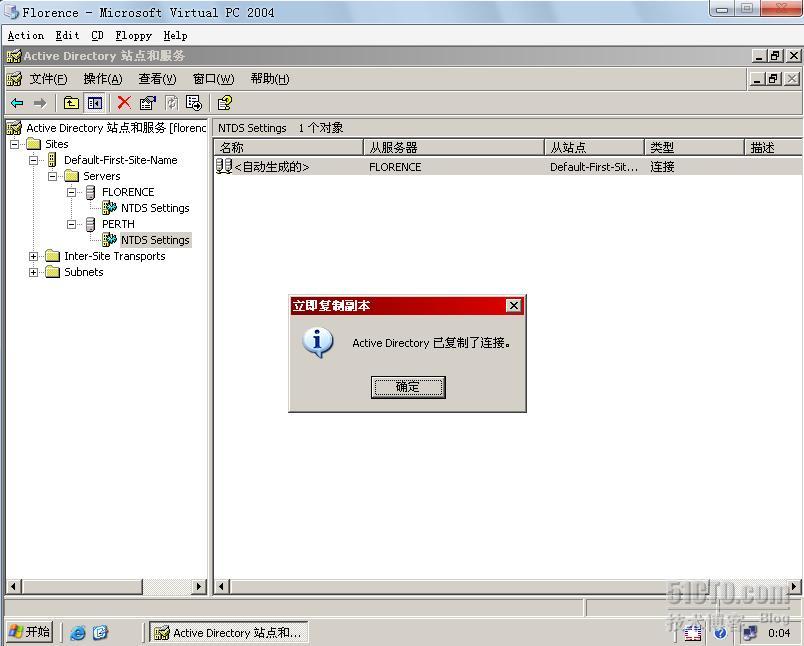This screenshot has height=646, width=804.
Task: Click the Export list toolbar icon
Action: (x=194, y=103)
